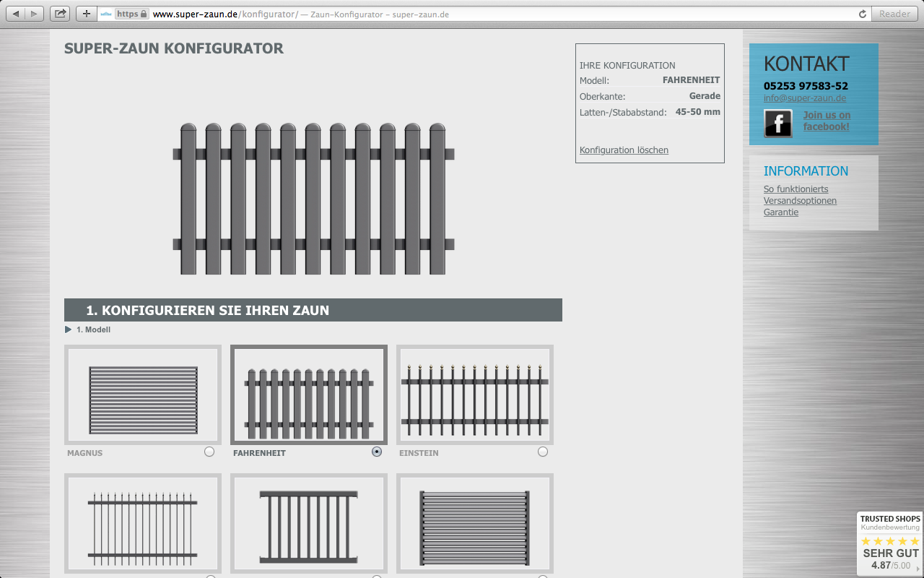Click the Modell value FAHRENHEIT in configuration

click(691, 80)
